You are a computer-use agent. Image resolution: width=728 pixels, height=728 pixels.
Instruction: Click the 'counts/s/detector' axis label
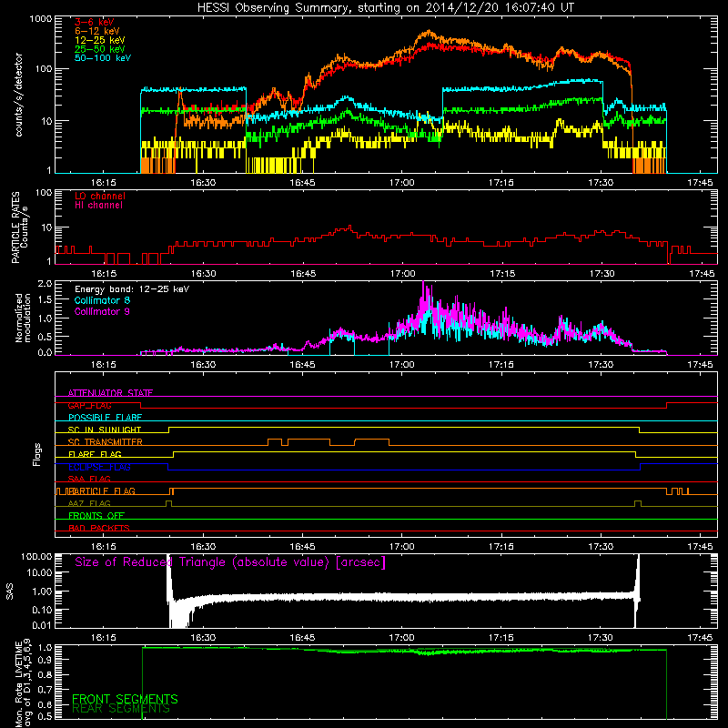coord(18,95)
